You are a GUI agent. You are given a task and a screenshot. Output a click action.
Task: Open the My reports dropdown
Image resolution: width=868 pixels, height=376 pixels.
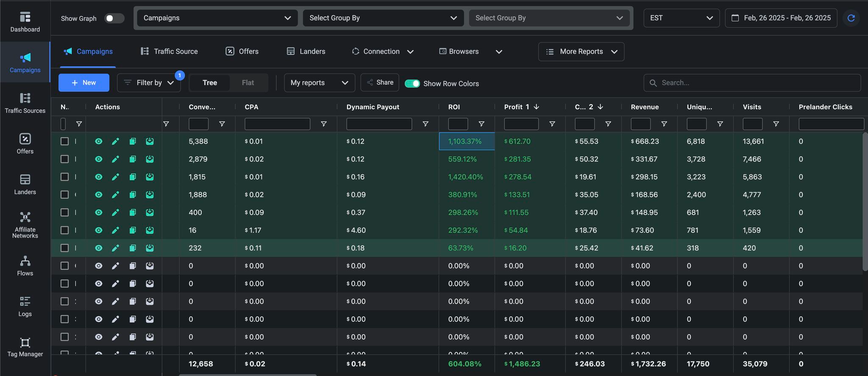coord(319,83)
